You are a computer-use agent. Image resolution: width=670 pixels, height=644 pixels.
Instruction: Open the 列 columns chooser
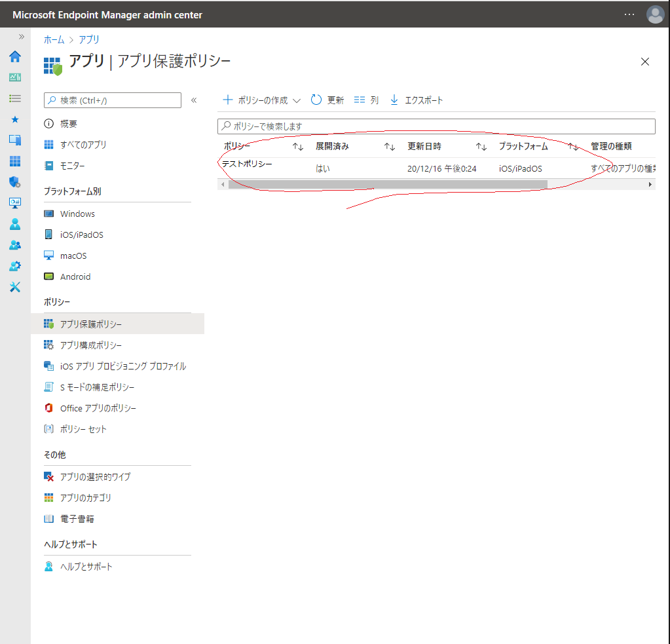(366, 100)
